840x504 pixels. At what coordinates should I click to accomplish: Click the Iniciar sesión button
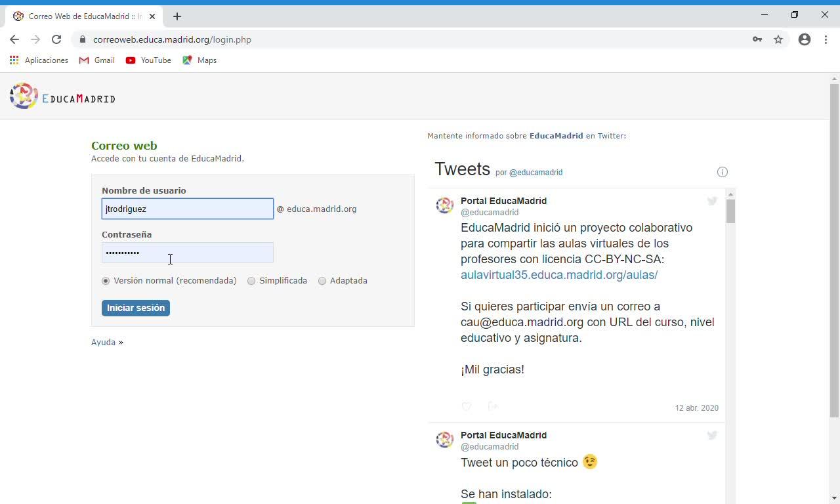136,308
